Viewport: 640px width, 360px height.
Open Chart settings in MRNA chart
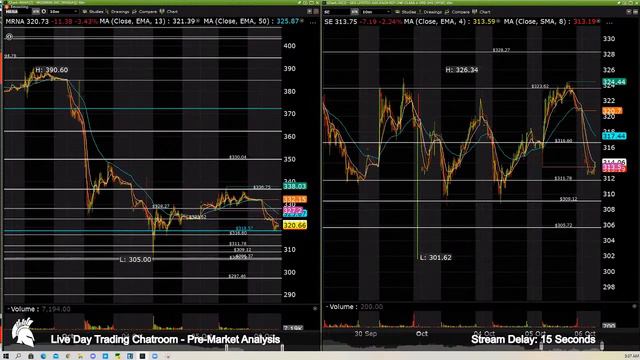pyautogui.click(x=169, y=11)
